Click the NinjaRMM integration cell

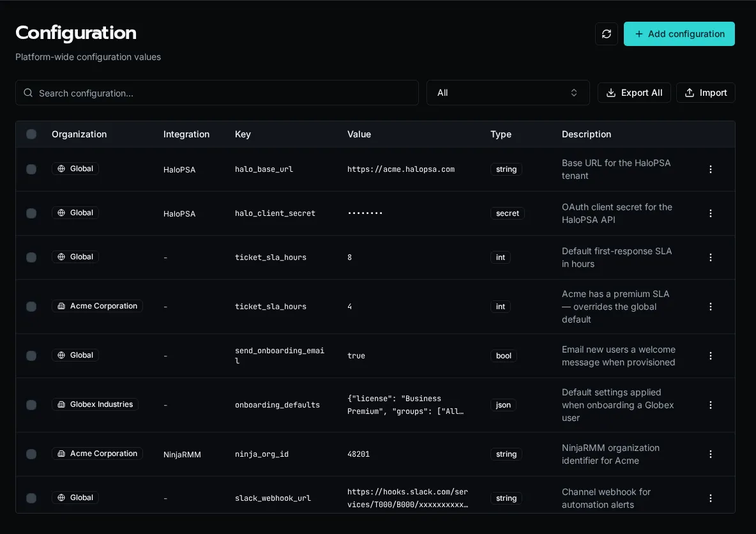point(182,454)
